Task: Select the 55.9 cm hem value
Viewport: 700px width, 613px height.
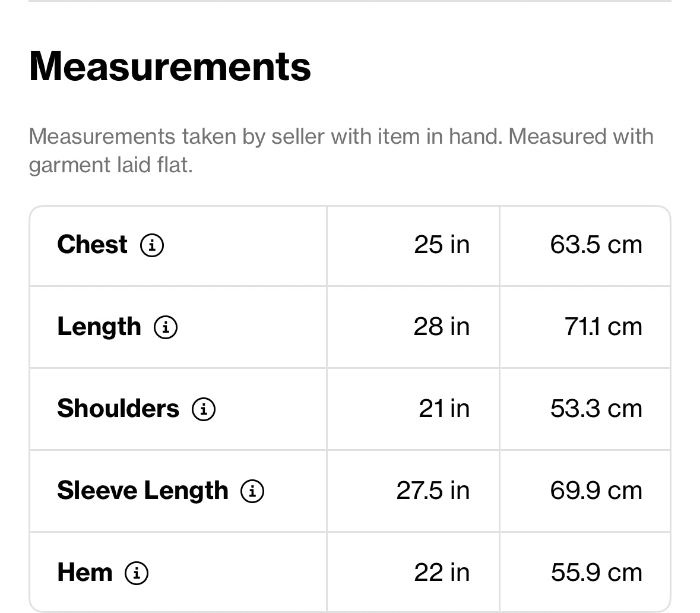Action: [x=596, y=573]
